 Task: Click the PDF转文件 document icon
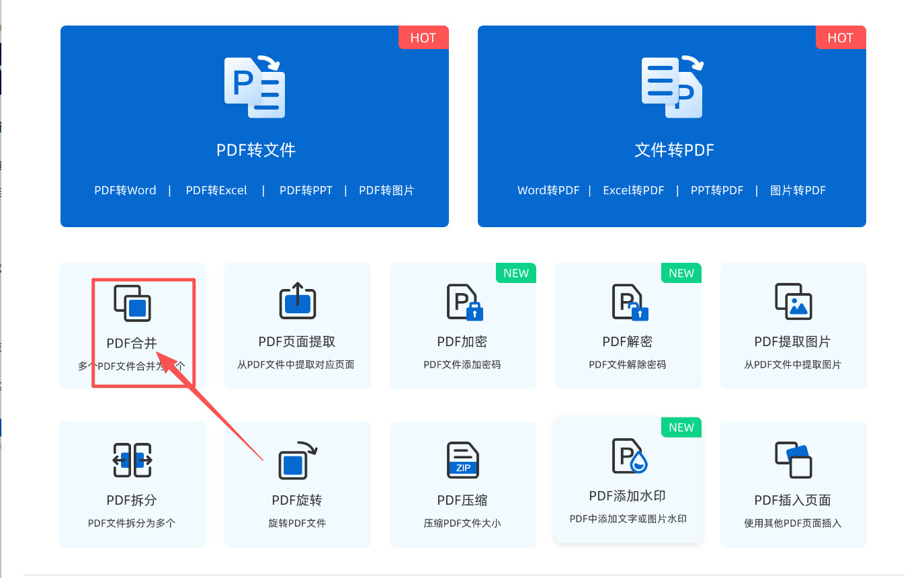click(x=255, y=87)
